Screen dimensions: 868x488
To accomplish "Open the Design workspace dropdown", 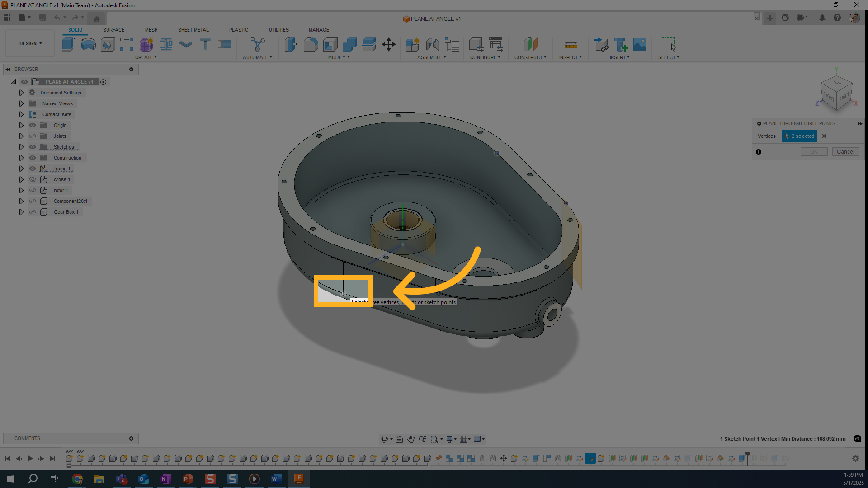I will [x=30, y=43].
